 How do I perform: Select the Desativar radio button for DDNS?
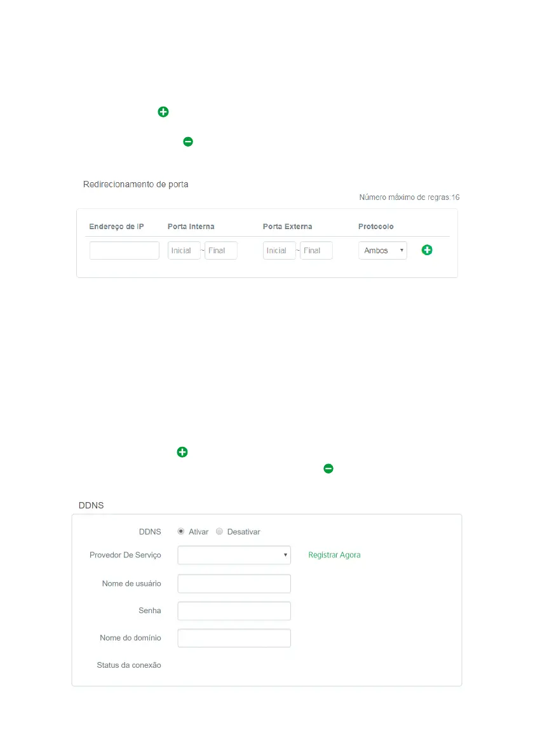coord(219,531)
